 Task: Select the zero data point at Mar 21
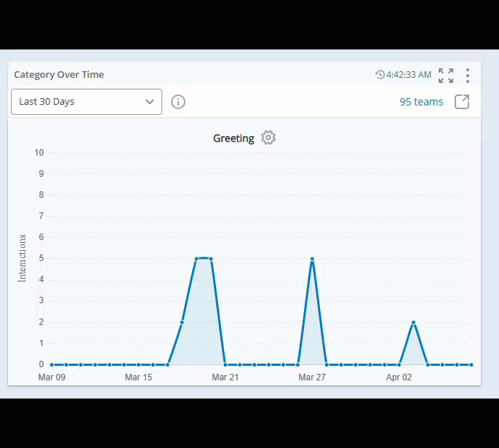tap(225, 364)
